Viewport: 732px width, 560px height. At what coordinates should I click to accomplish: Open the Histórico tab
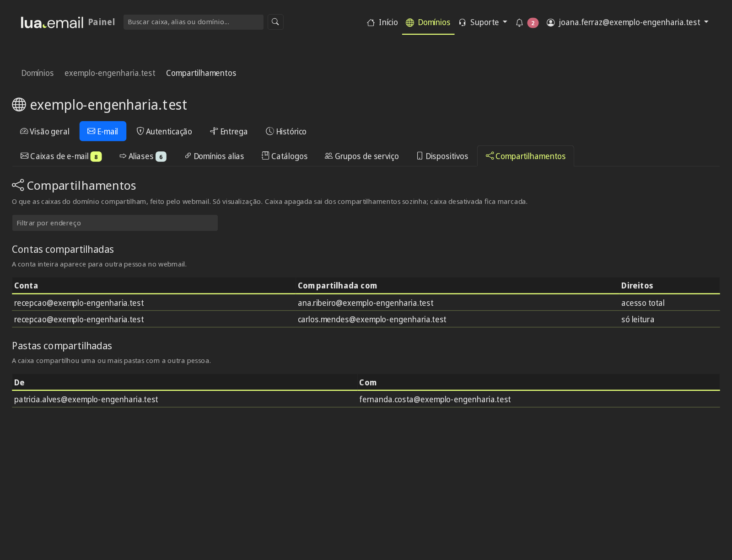286,131
